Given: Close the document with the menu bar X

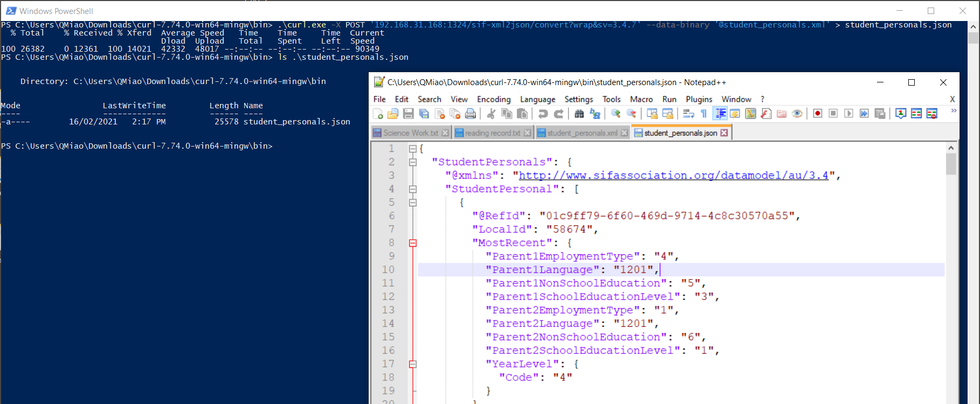Looking at the screenshot, I should coord(952,99).
